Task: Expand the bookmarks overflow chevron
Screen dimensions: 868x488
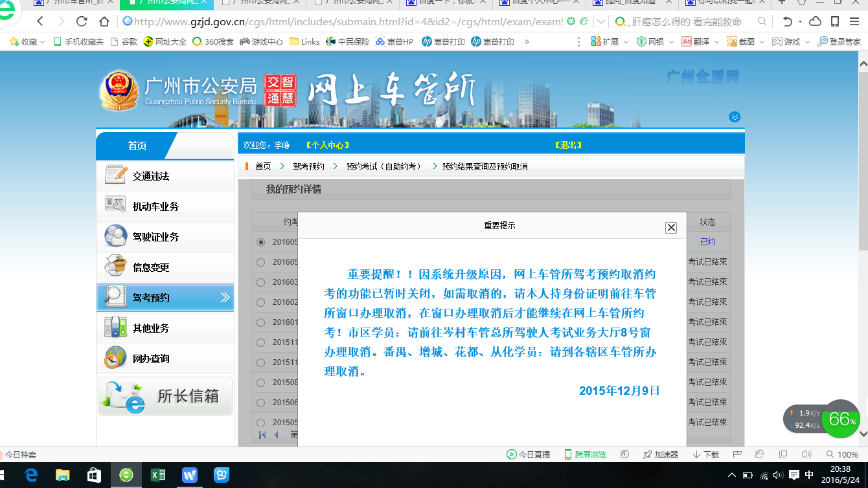Action: 527,41
